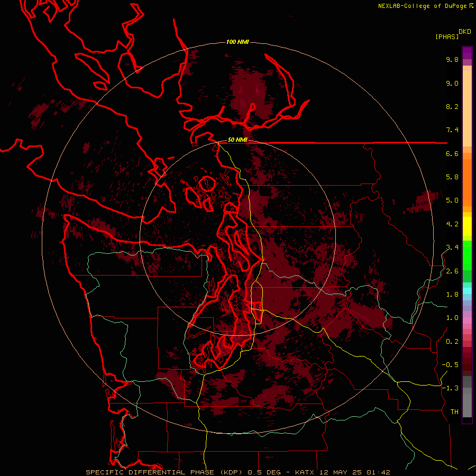Pick the peach color band in legend
Viewport: 476px width, 476px height.
tap(467, 108)
